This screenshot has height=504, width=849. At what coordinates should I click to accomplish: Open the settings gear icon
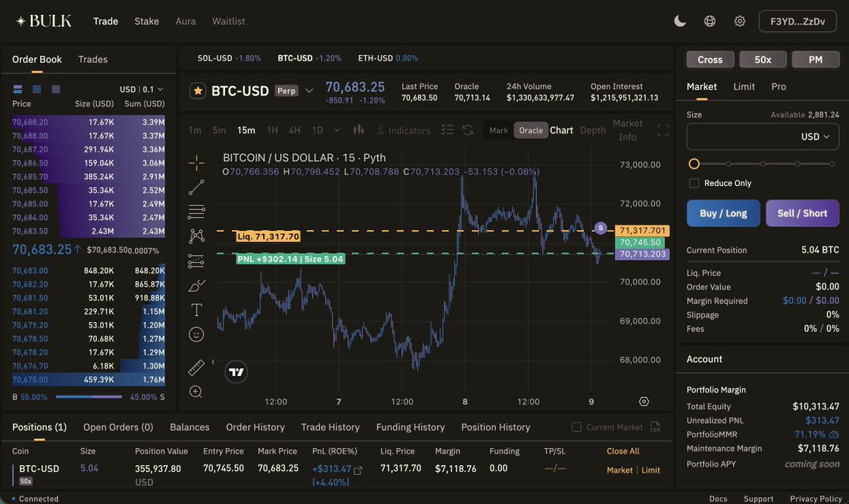739,21
